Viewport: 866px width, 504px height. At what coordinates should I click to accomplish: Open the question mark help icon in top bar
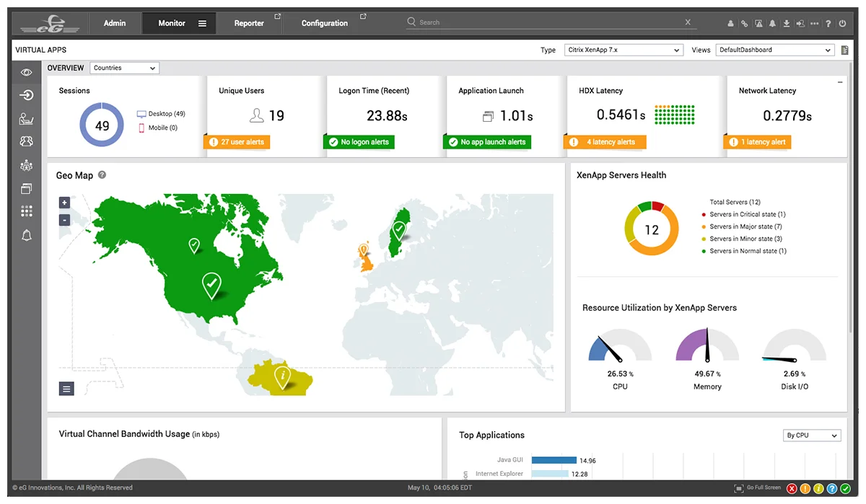click(828, 24)
